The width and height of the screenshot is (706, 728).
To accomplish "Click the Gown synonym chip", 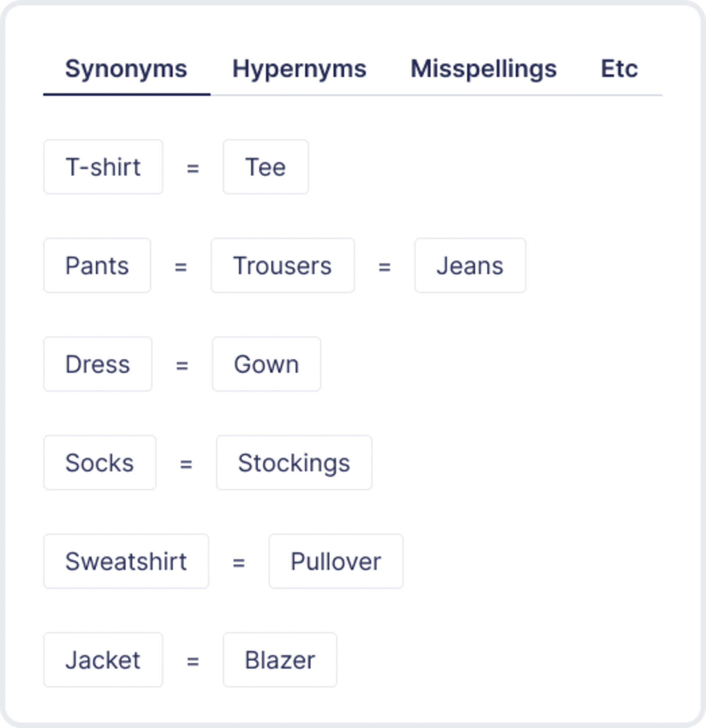I will click(x=267, y=364).
